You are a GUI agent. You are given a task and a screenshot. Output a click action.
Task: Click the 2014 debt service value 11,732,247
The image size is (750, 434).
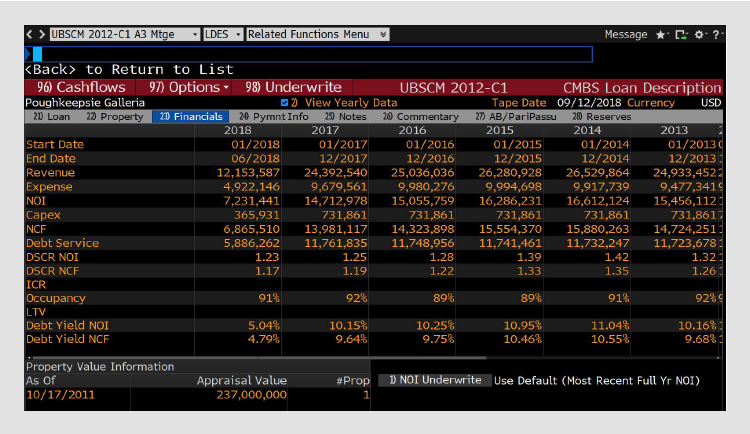598,243
